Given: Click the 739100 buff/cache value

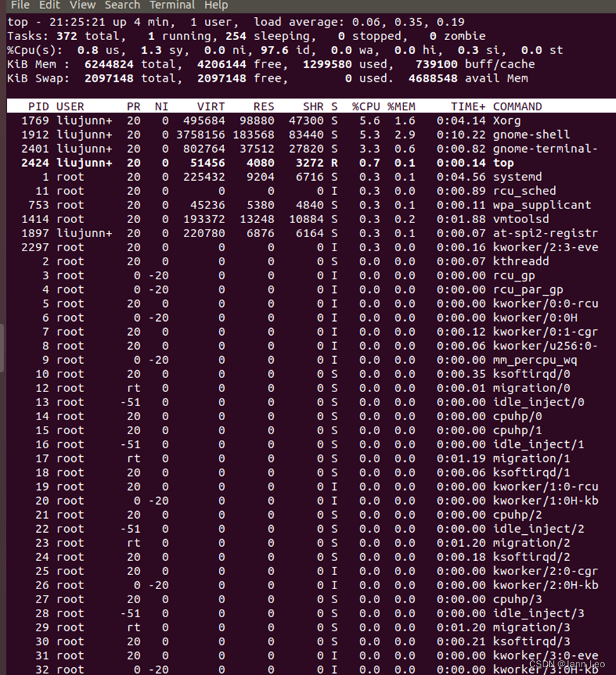Looking at the screenshot, I should click(x=436, y=65).
